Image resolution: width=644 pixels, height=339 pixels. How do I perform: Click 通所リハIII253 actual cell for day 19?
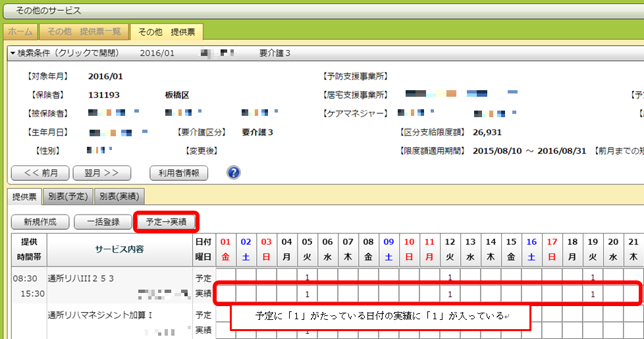click(x=592, y=293)
